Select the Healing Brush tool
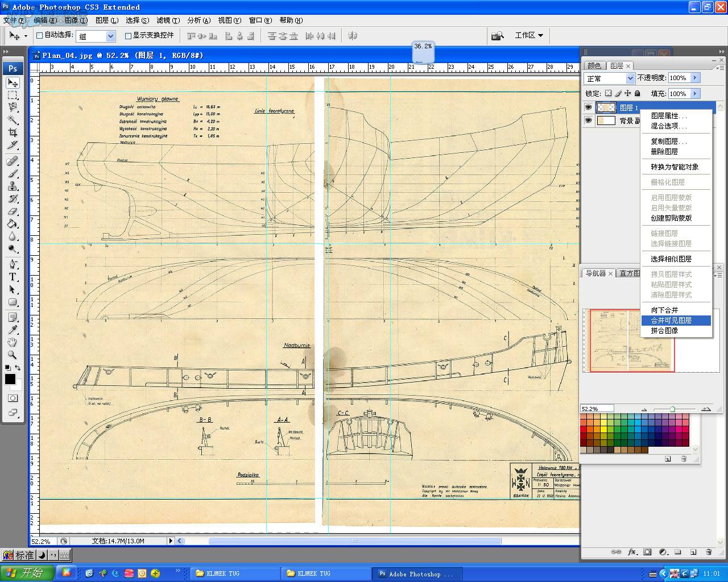The width and height of the screenshot is (728, 582). tap(13, 161)
